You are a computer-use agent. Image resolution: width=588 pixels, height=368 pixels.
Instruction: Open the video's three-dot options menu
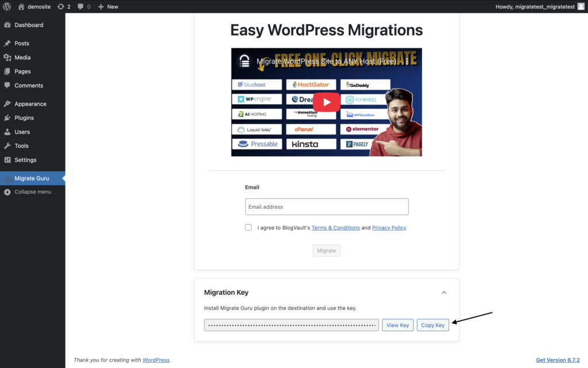coord(407,61)
